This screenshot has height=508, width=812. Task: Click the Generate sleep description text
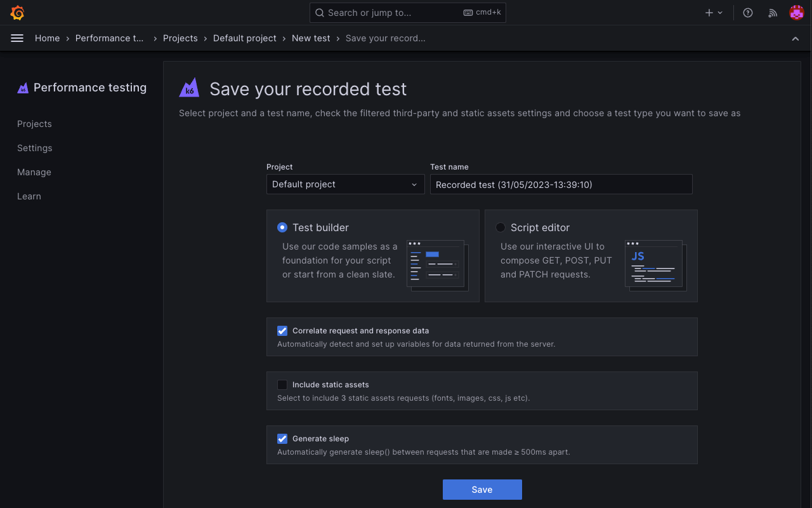click(x=424, y=452)
